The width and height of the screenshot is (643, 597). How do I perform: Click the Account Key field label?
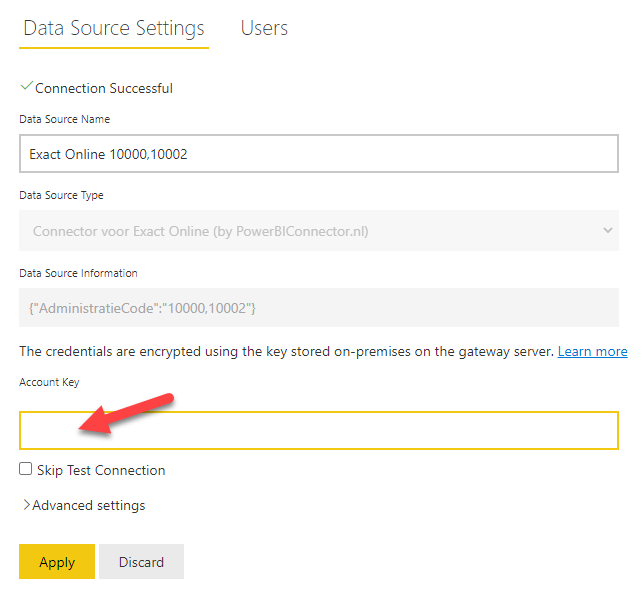49,382
